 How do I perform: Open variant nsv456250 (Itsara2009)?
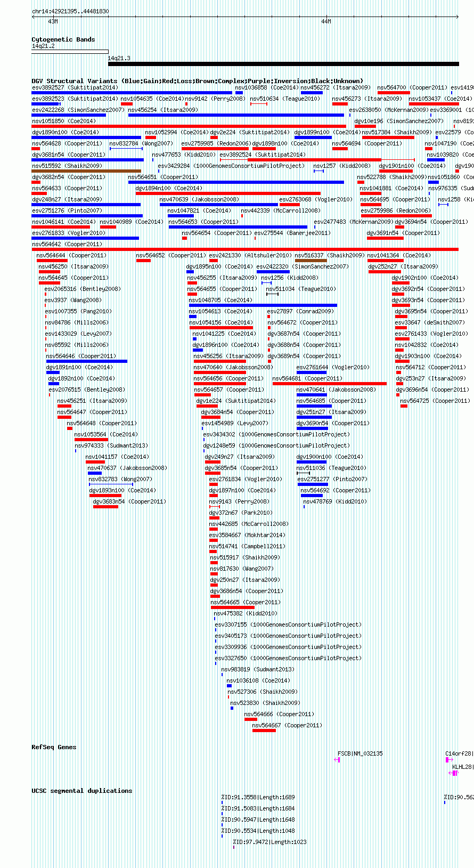73,266
